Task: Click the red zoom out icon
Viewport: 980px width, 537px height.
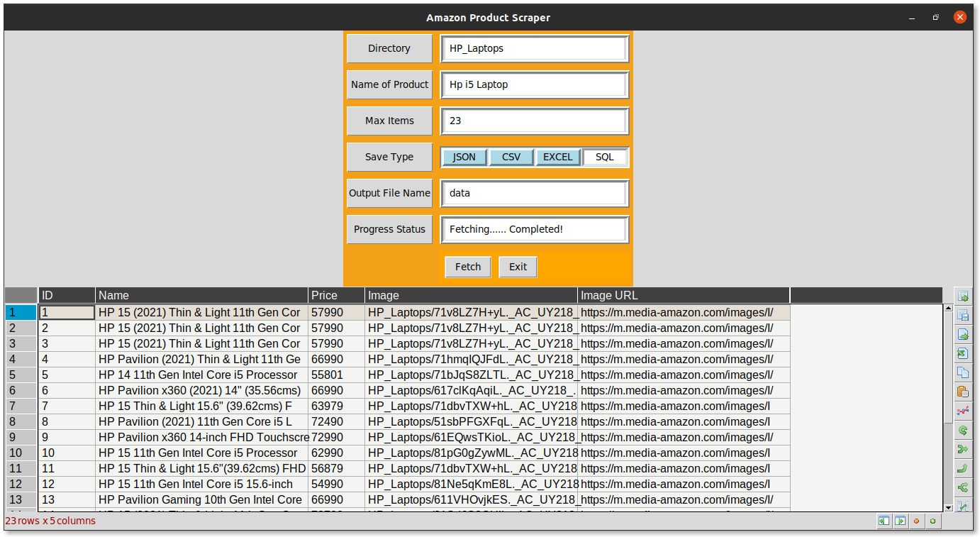Action: coord(917,521)
